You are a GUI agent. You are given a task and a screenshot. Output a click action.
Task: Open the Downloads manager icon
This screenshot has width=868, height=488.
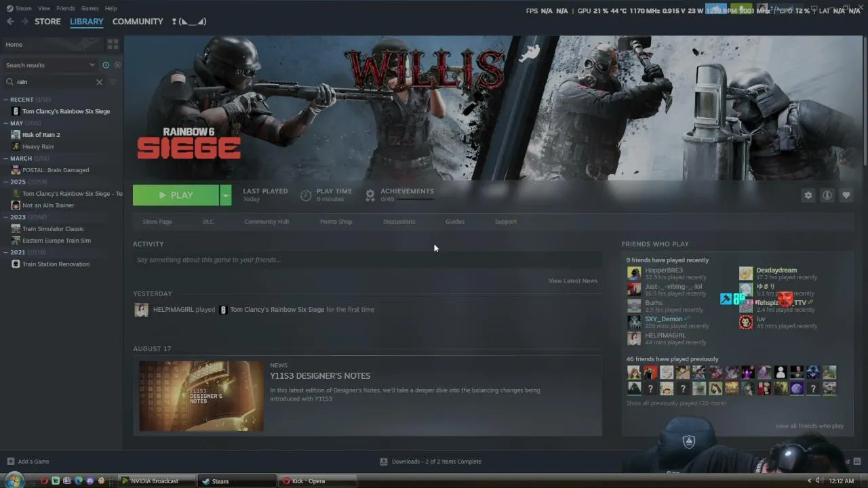click(x=384, y=462)
